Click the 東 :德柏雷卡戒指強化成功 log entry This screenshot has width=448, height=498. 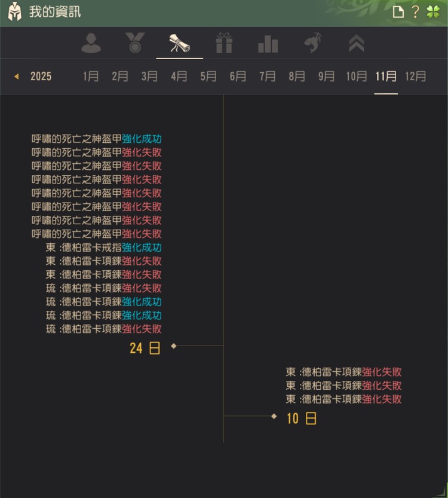tap(104, 248)
